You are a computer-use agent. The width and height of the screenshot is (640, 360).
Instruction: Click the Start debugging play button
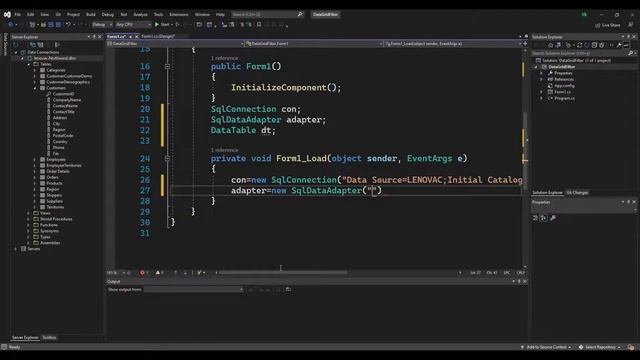[x=157, y=24]
